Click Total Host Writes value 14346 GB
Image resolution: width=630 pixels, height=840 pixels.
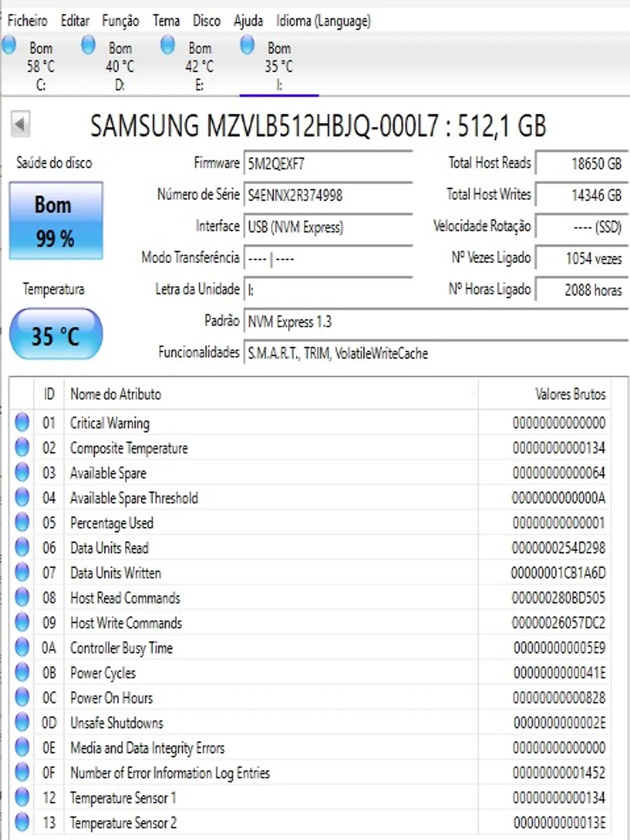point(581,195)
